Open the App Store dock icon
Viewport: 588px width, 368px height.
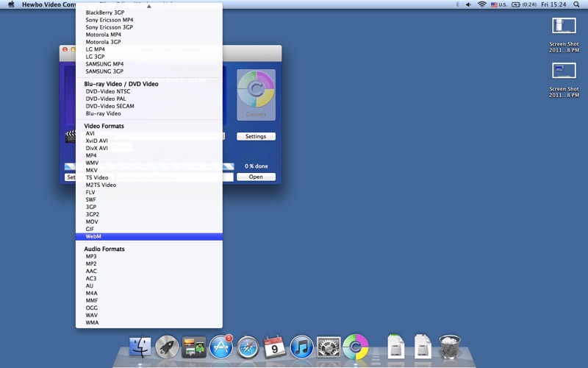tap(220, 347)
